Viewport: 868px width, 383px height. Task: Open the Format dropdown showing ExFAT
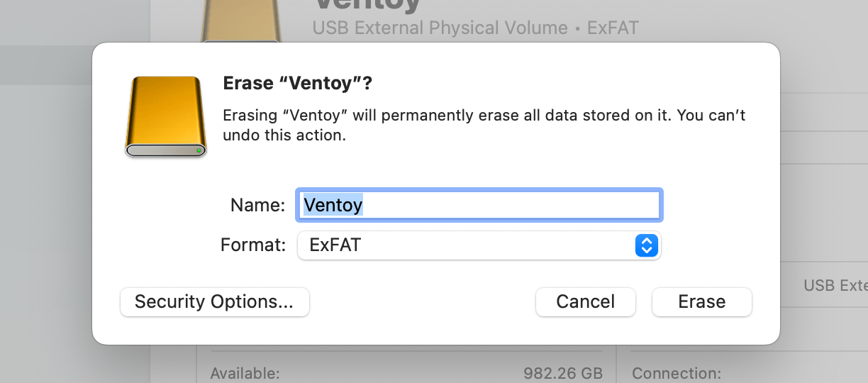tap(479, 245)
